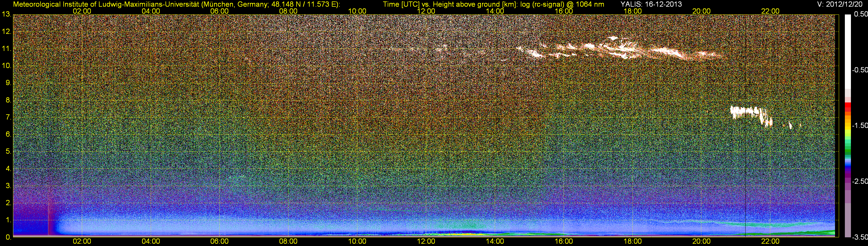
Task: Click the -3.50 value on the color scale
Action: pos(860,237)
